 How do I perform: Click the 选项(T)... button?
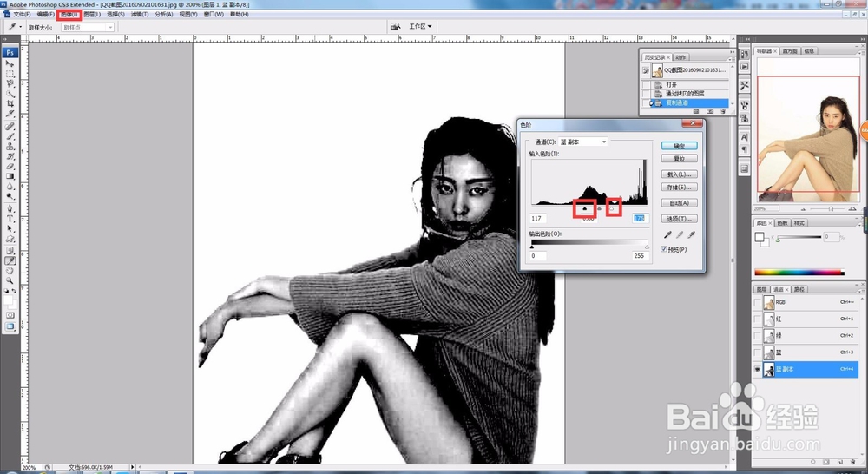pyautogui.click(x=680, y=219)
